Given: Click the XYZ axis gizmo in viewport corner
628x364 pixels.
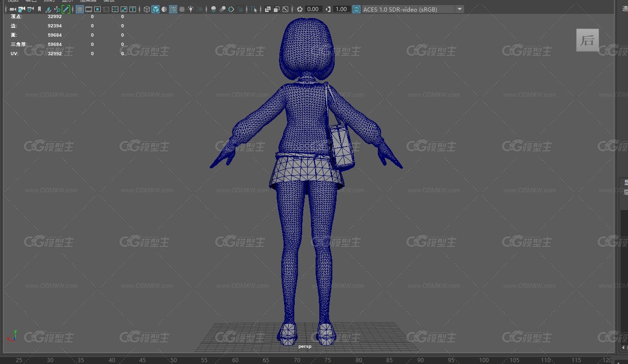Looking at the screenshot, I should pos(13,336).
